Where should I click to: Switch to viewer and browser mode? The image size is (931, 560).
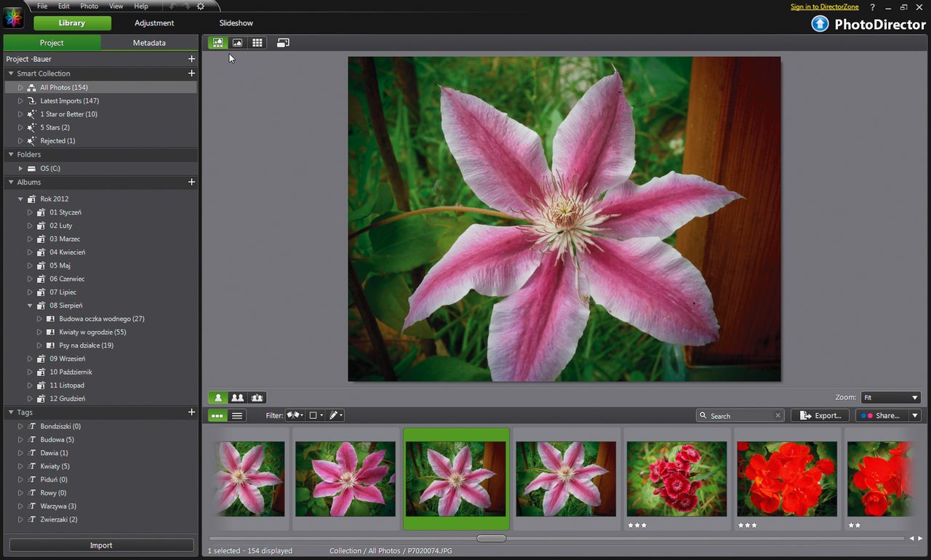[217, 43]
